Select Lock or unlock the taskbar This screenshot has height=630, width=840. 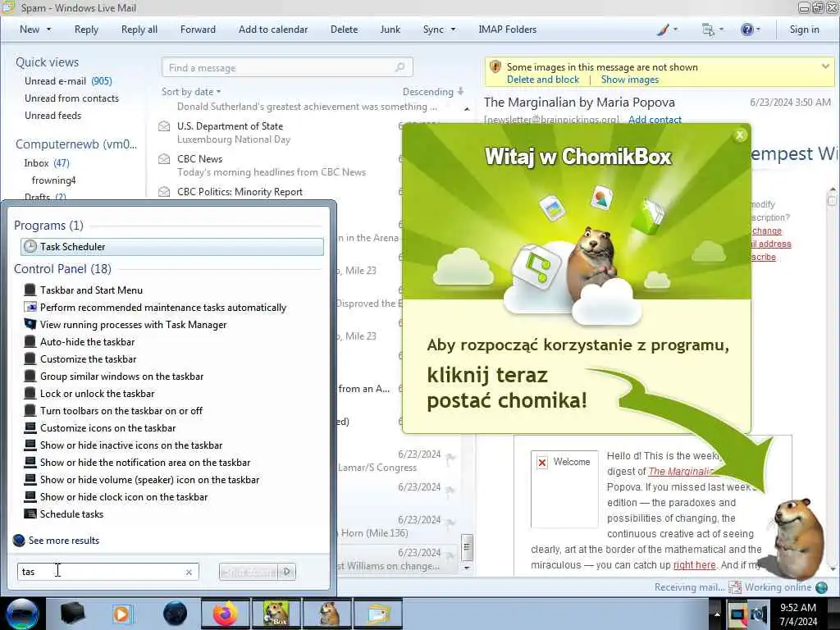(x=97, y=393)
